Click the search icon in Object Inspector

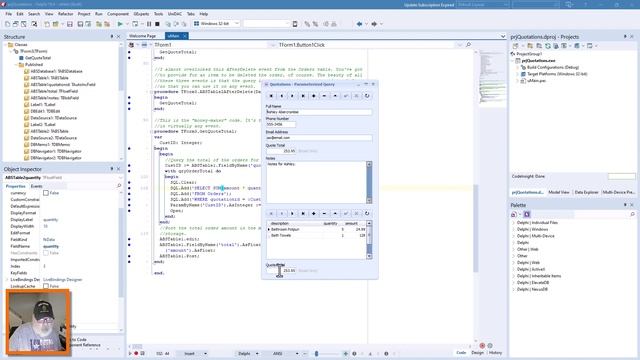tap(119, 186)
